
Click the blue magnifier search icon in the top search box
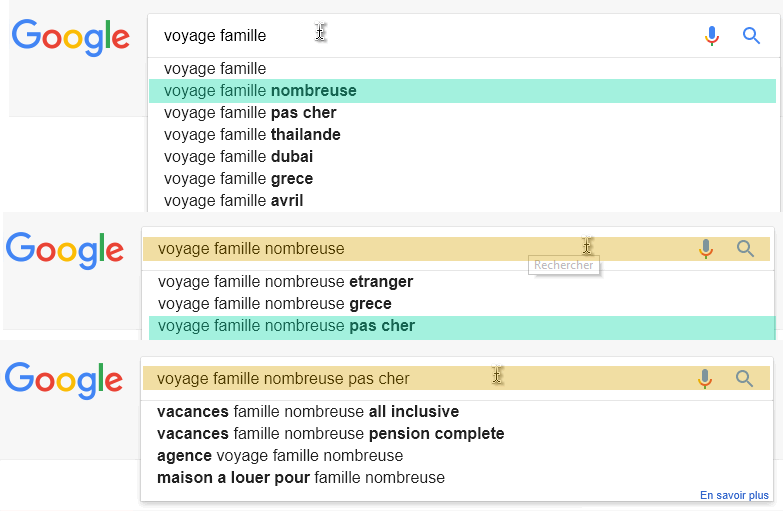[752, 36]
